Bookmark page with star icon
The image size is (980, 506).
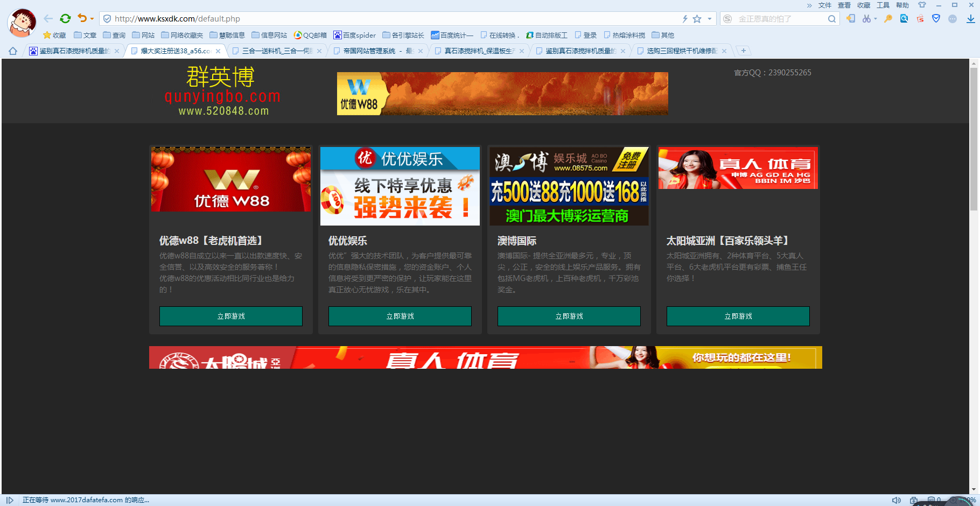point(697,19)
